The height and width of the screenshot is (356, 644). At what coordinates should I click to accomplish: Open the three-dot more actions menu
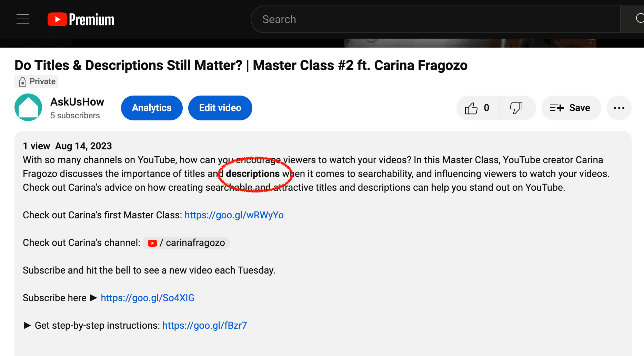pos(619,108)
